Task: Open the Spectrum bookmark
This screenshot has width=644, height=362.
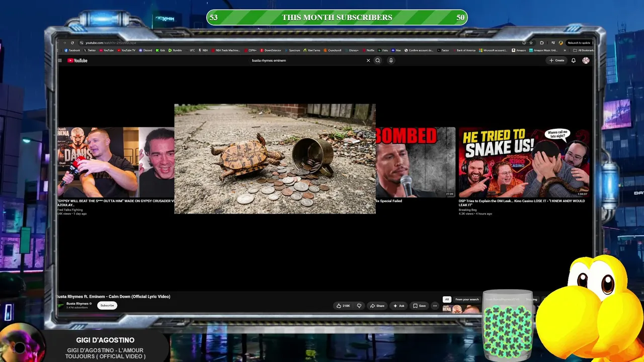Action: (x=293, y=50)
